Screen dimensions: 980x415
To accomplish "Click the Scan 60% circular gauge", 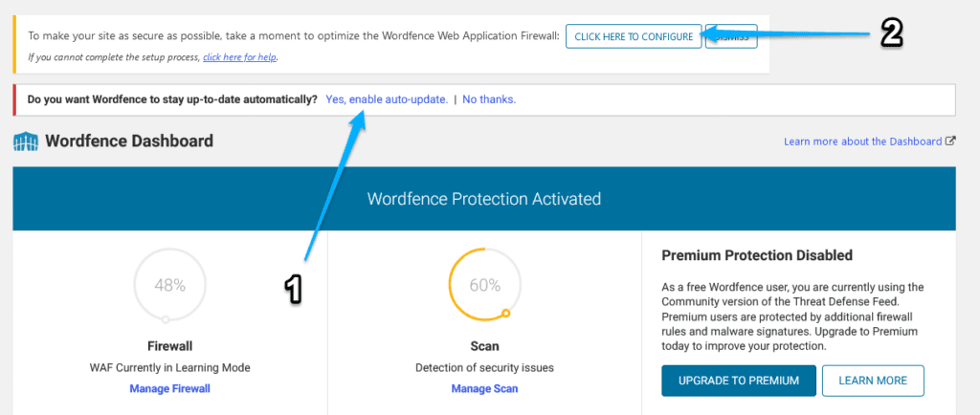I will click(x=484, y=285).
